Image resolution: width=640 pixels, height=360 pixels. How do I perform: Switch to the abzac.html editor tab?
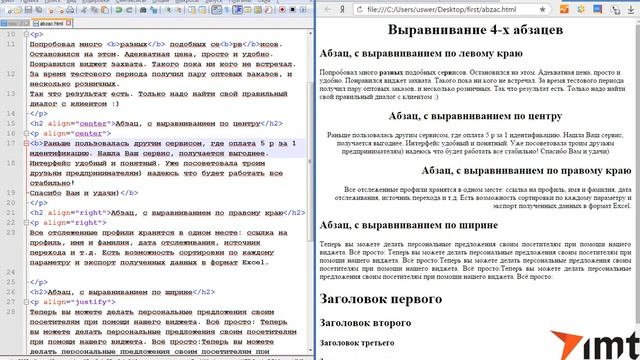coord(52,23)
